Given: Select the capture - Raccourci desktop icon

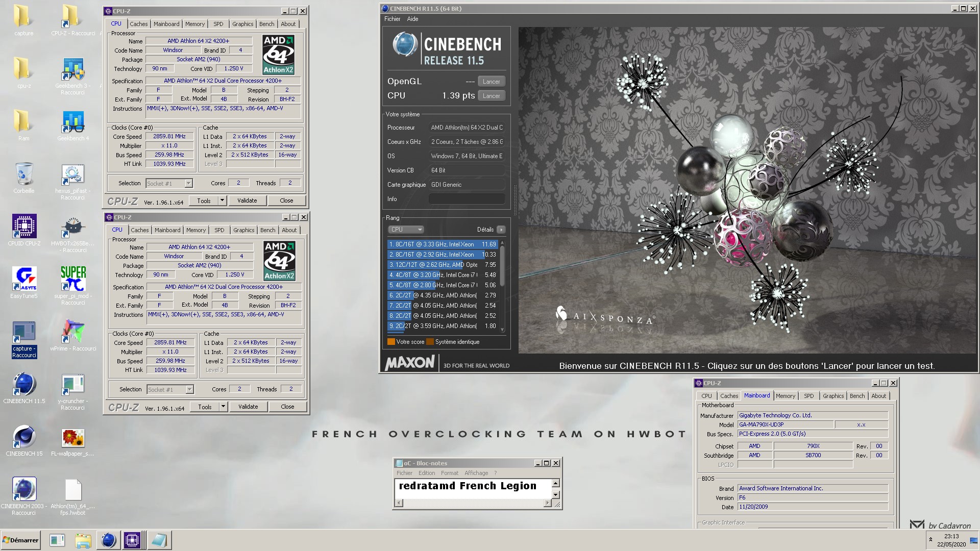Looking at the screenshot, I should point(23,339).
